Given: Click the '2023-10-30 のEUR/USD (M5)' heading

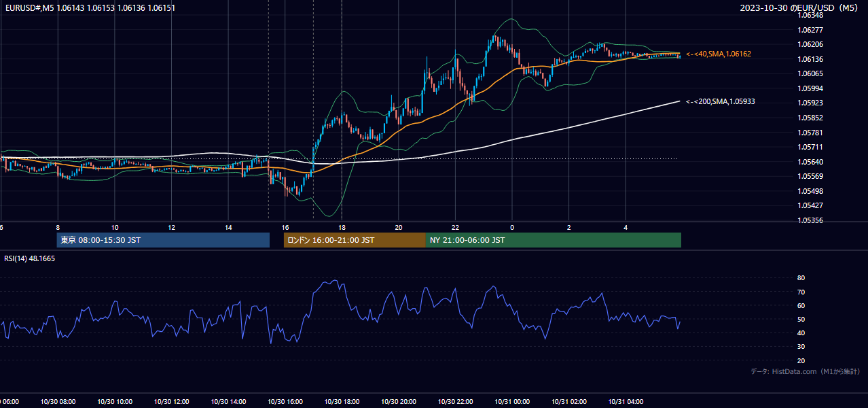Looking at the screenshot, I should coord(800,7).
